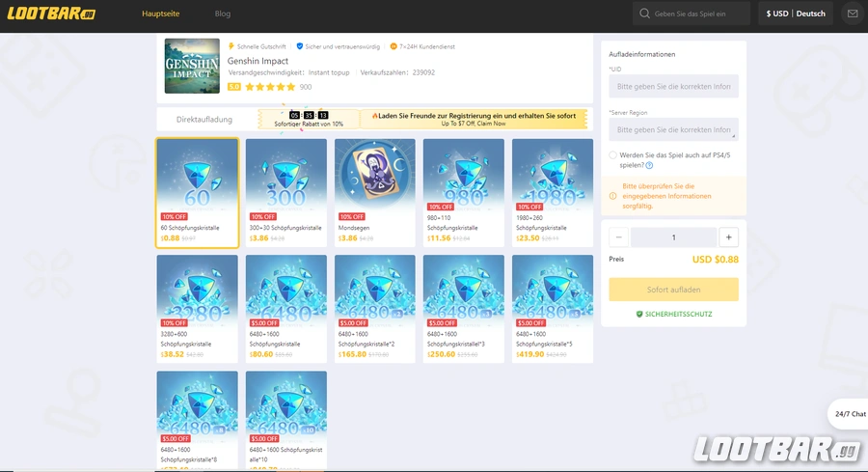Increase quantity with the plus button

coord(728,237)
